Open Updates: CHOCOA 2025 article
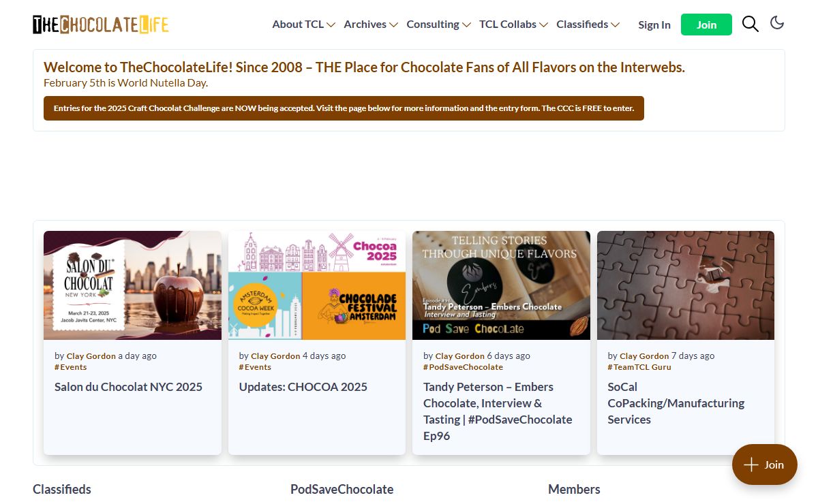818x504 pixels. (303, 387)
